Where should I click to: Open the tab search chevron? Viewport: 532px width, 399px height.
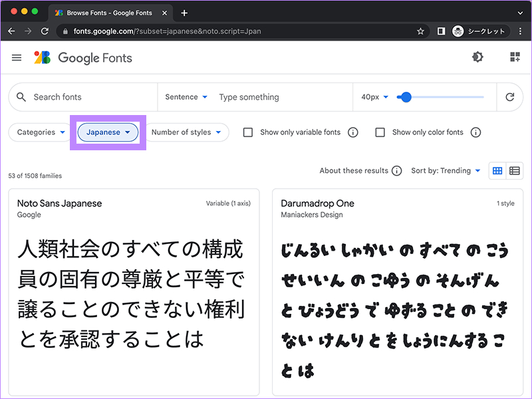coord(520,13)
